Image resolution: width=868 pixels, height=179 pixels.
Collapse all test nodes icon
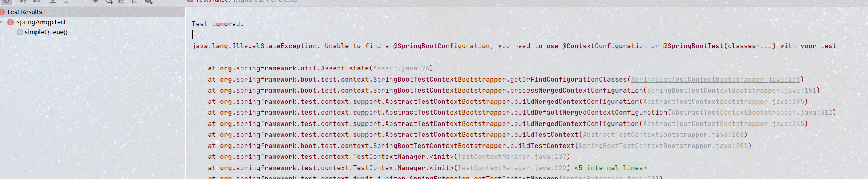pyautogui.click(x=66, y=1)
